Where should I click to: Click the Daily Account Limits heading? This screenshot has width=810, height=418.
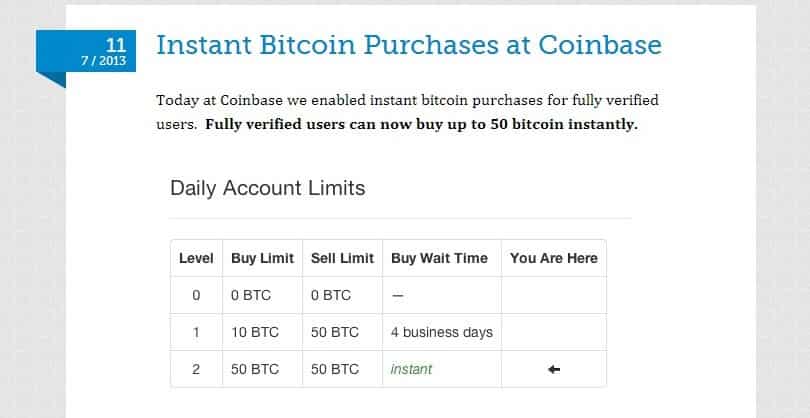(268, 188)
